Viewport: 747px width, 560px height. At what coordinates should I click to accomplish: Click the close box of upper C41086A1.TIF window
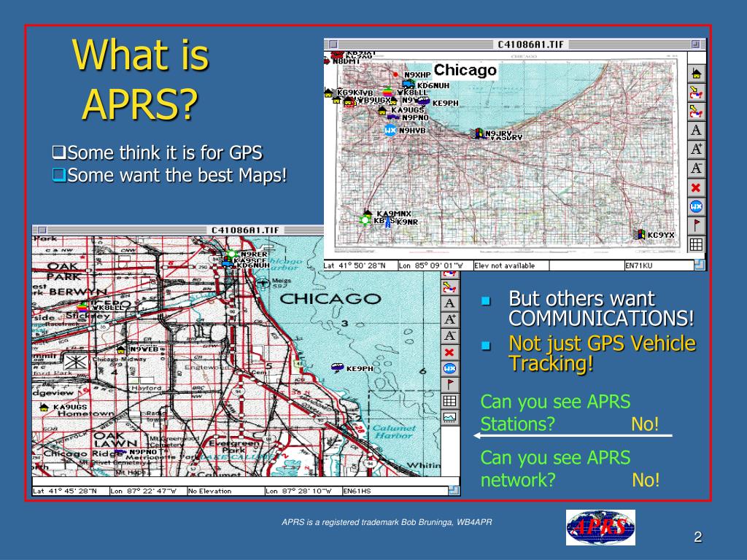[333, 44]
